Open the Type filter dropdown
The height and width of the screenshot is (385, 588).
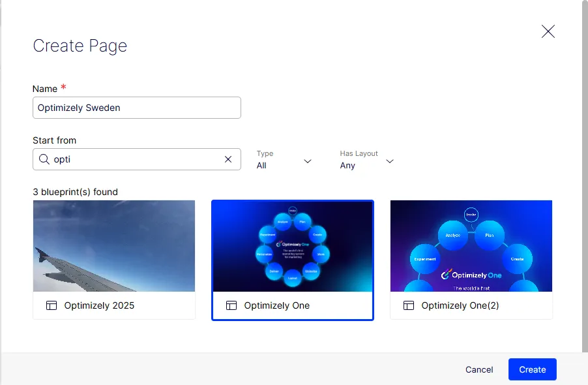tap(284, 160)
